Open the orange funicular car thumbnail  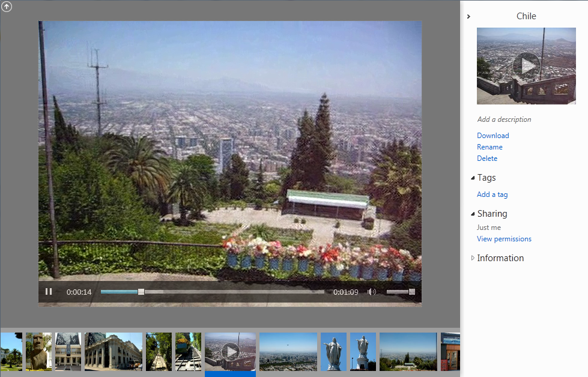[x=188, y=352]
